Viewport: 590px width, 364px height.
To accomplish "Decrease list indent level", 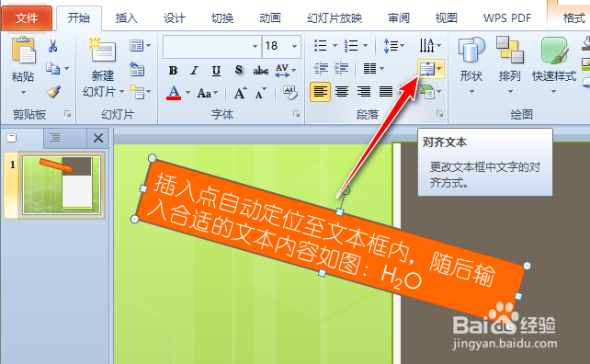I will pyautogui.click(x=321, y=68).
